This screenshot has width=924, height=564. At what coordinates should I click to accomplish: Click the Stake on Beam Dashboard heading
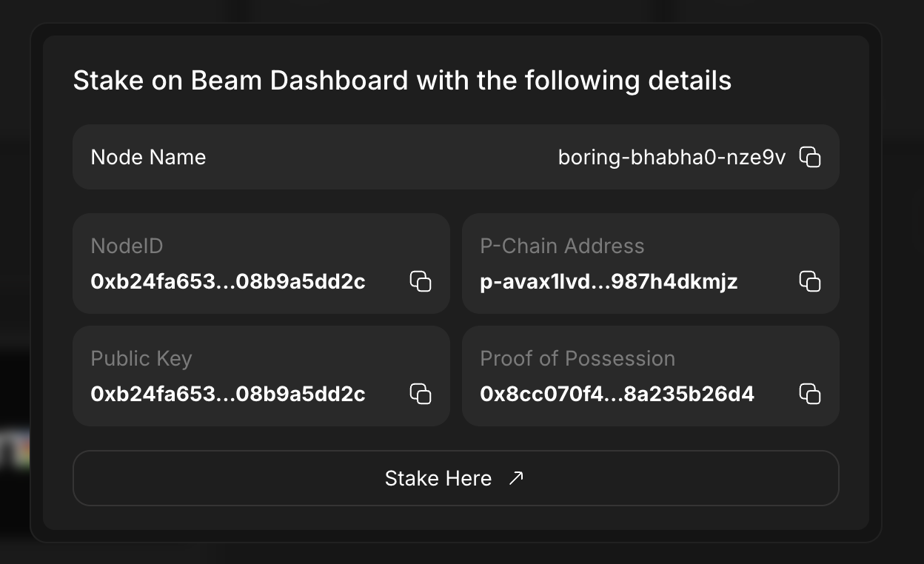coord(401,80)
